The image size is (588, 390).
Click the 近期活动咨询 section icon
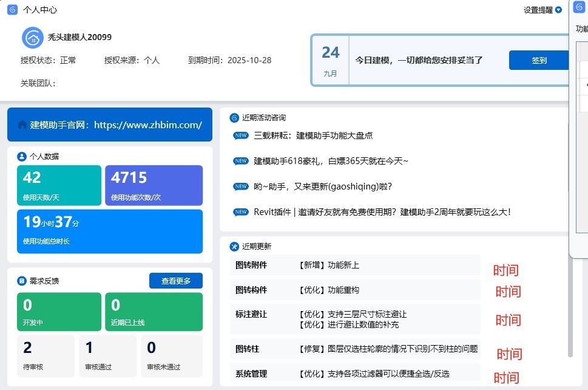click(x=234, y=118)
